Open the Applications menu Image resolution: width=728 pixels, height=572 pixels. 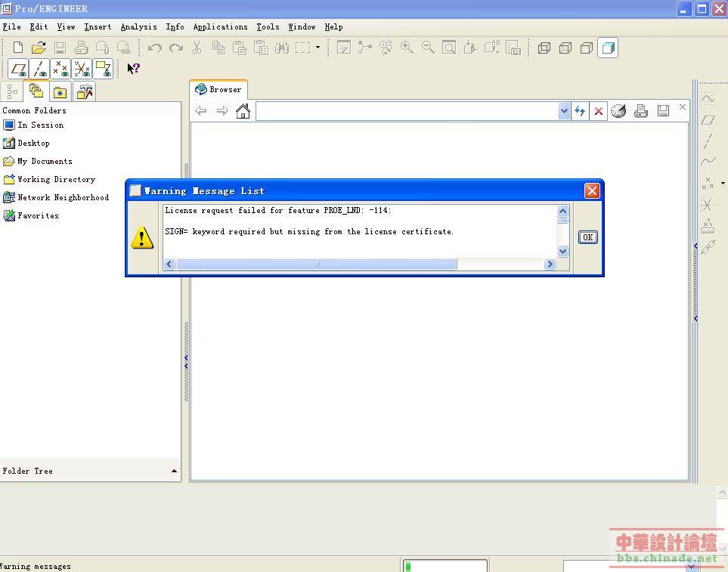point(220,26)
